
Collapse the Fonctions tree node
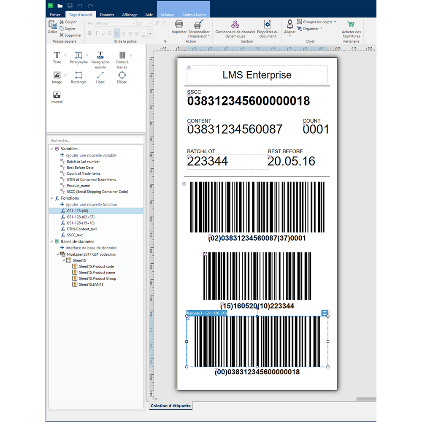[52, 198]
